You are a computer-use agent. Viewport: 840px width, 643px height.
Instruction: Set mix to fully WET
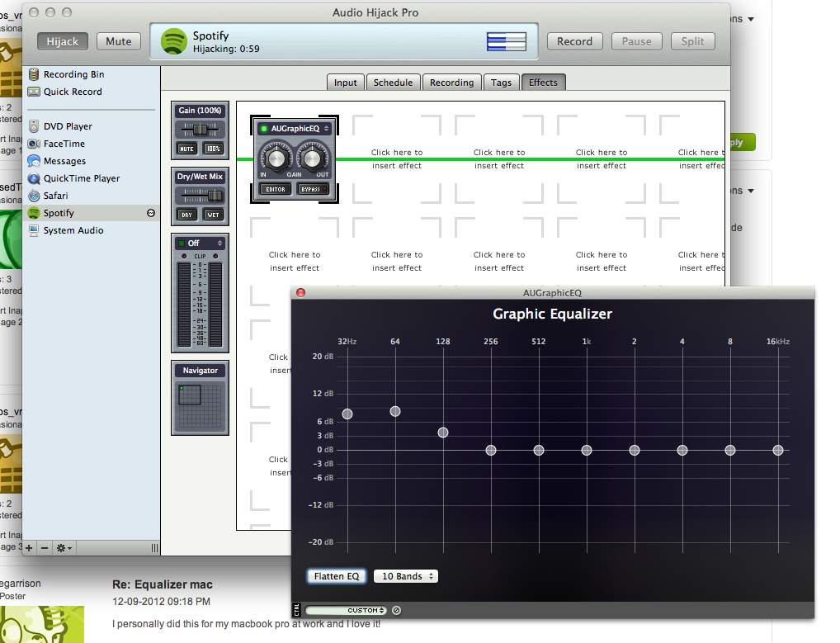coord(213,215)
